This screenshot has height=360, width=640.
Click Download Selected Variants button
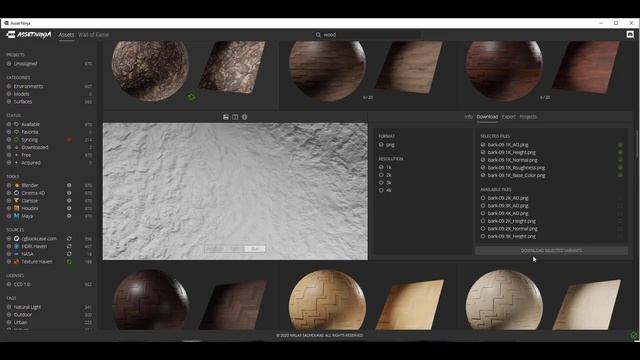pos(551,251)
